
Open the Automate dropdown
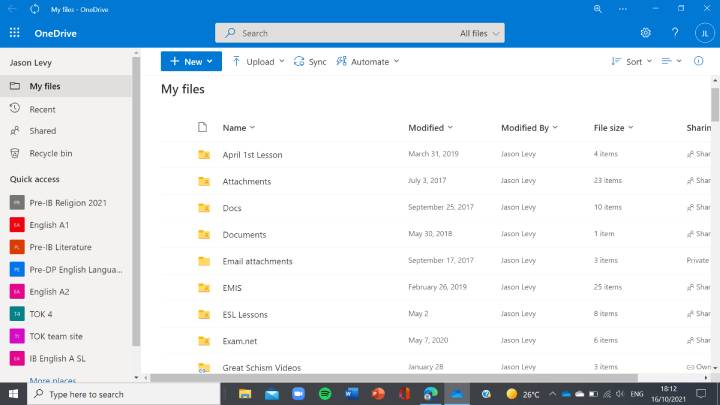[x=368, y=62]
